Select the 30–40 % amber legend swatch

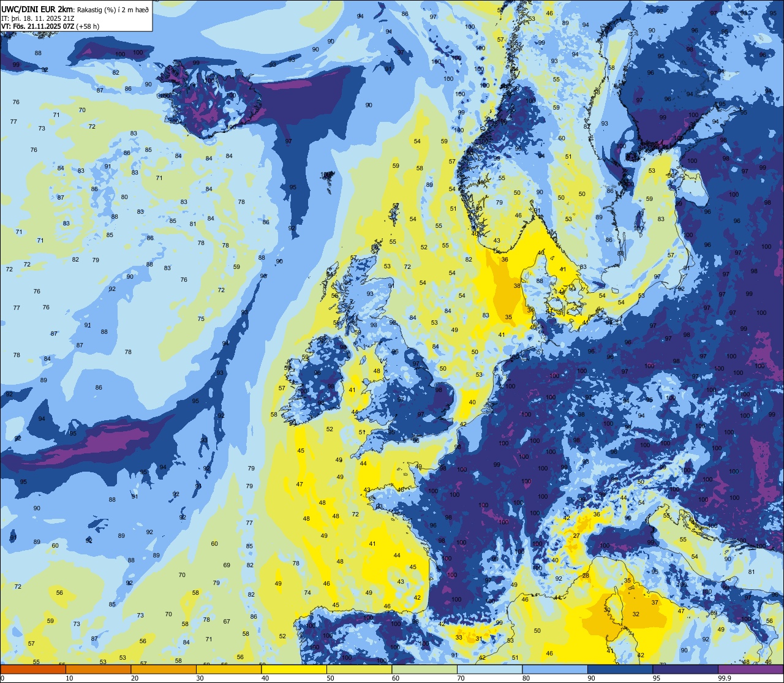coord(228,669)
